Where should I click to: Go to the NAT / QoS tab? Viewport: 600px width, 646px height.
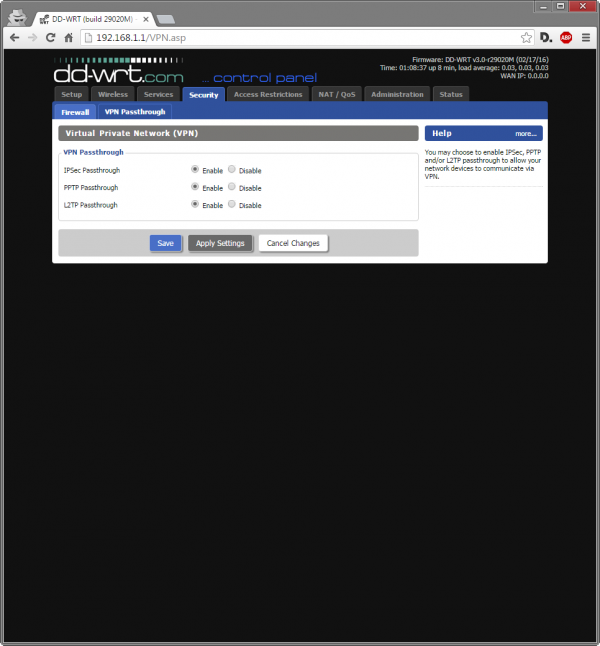(x=335, y=95)
